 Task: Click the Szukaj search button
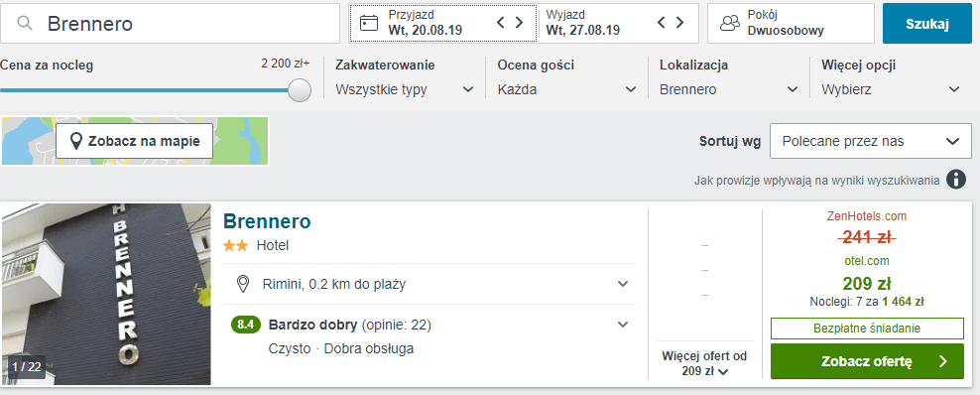(x=927, y=24)
